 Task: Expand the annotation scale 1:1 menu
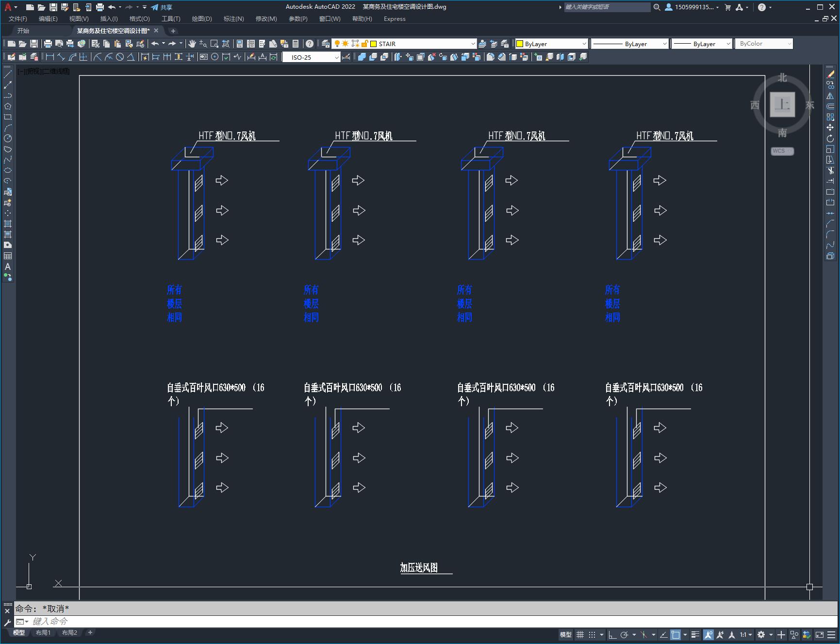pos(746,635)
